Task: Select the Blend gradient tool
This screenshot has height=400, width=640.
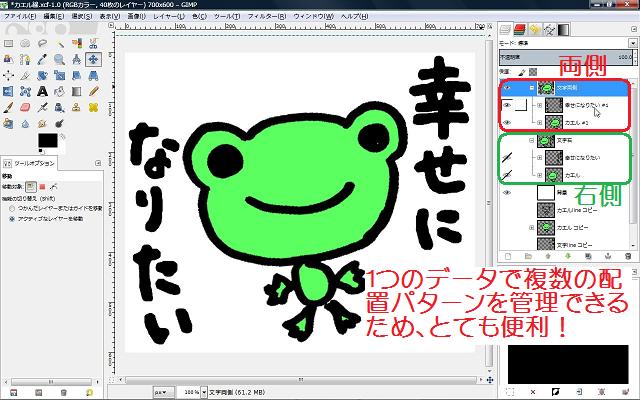Action: pos(76,91)
